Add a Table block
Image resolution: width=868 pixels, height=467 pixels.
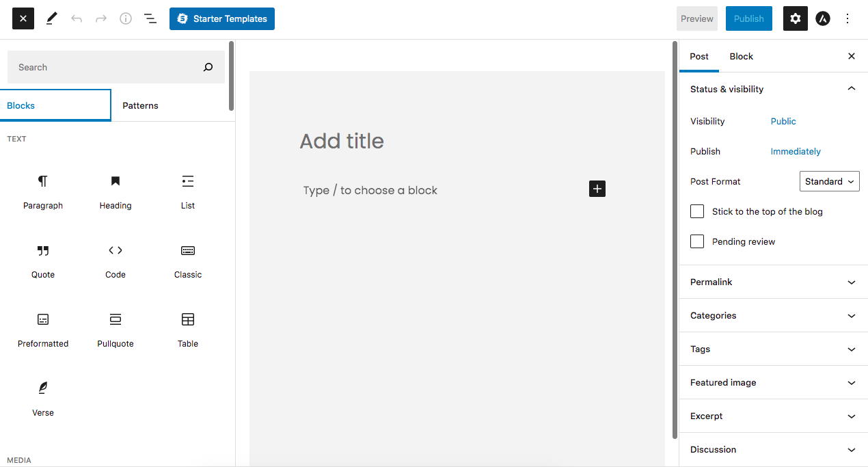(x=187, y=330)
